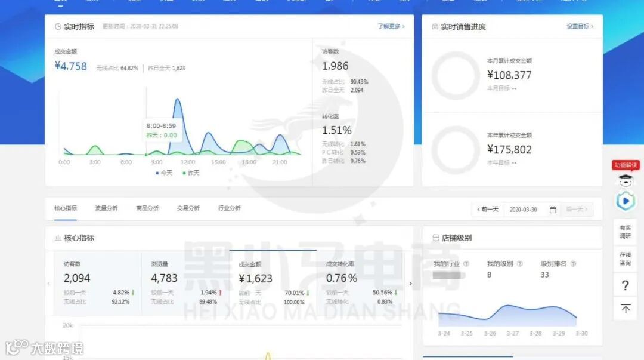Viewport: 644px width, 360px height.
Task: Select the 浏览量 4,783 metric card
Action: tap(185, 283)
